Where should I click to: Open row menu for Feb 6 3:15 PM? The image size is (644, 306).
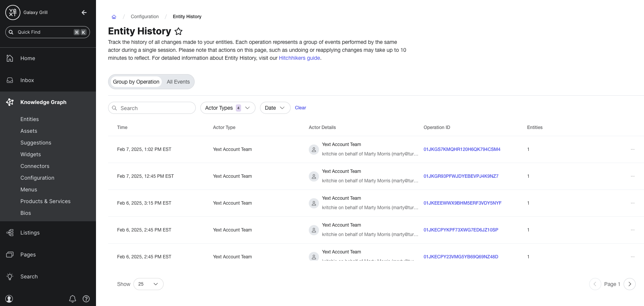tap(633, 203)
